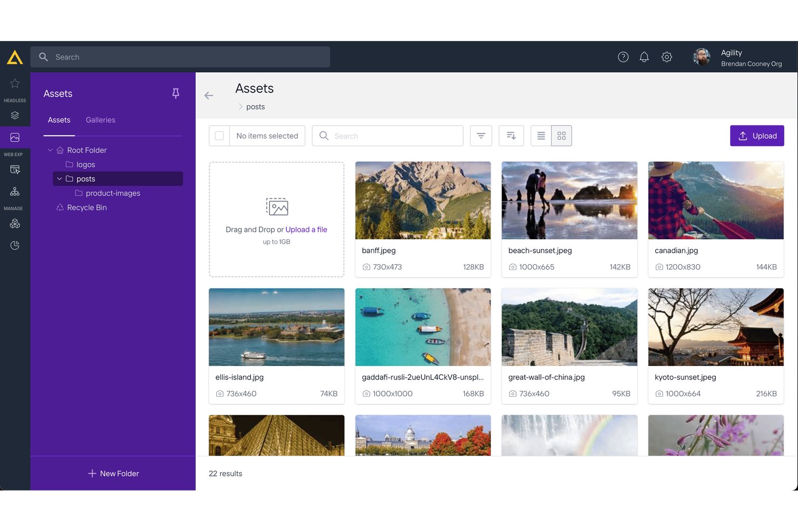Open great-wall-of-china.jpg thumbnail

click(569, 327)
